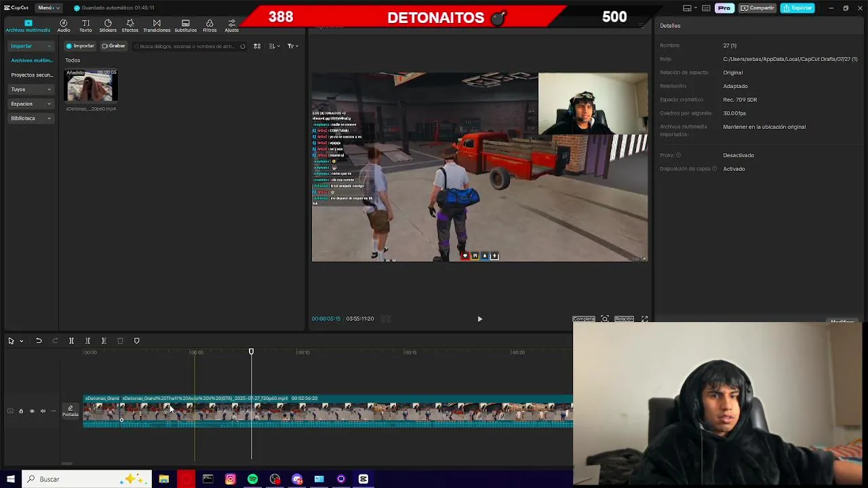
Task: Open the sort options dropdown
Action: click(x=273, y=46)
